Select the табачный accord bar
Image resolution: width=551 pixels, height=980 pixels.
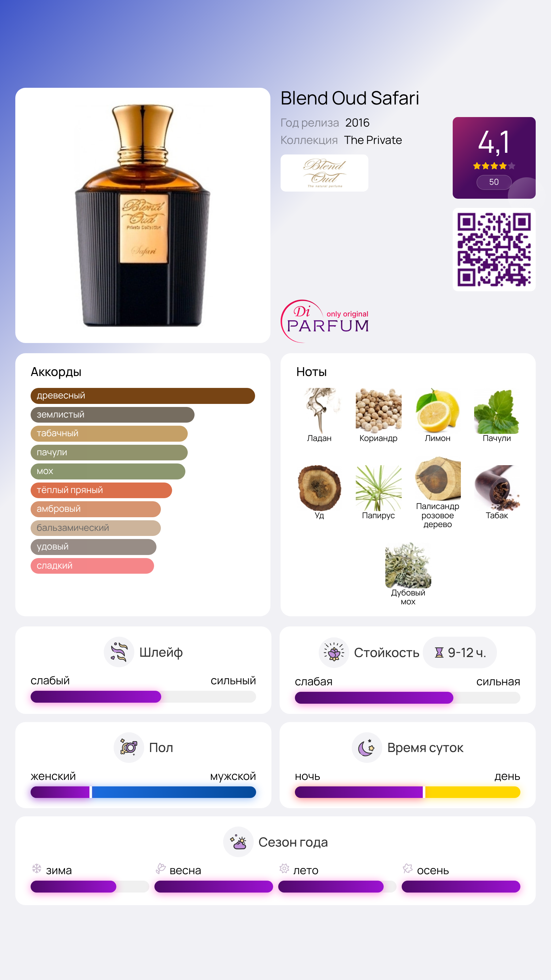click(109, 433)
